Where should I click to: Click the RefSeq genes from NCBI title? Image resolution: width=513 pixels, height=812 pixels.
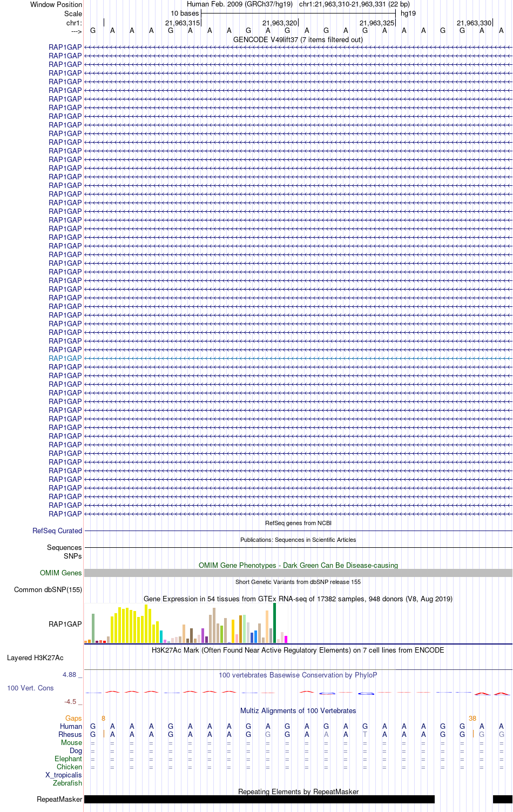click(298, 523)
